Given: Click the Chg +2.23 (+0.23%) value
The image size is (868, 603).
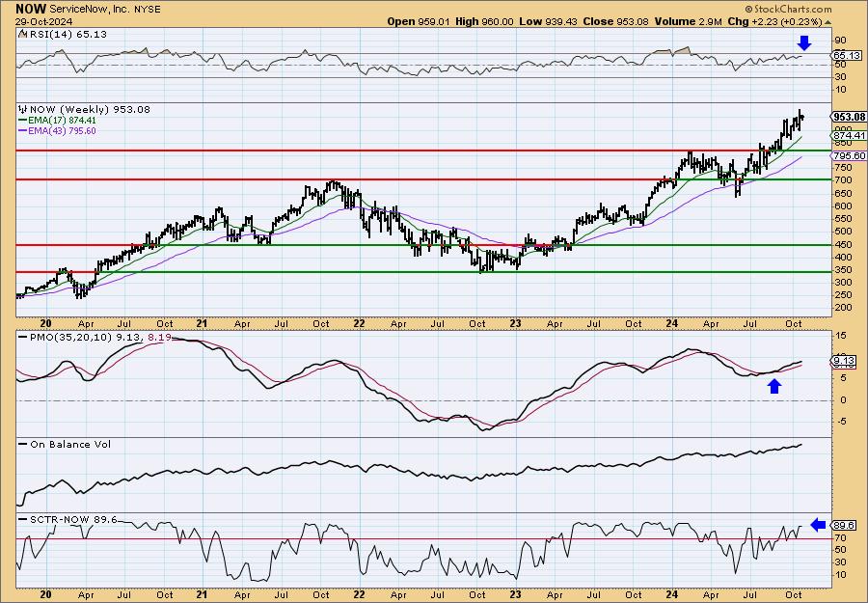Looking at the screenshot, I should (774, 21).
